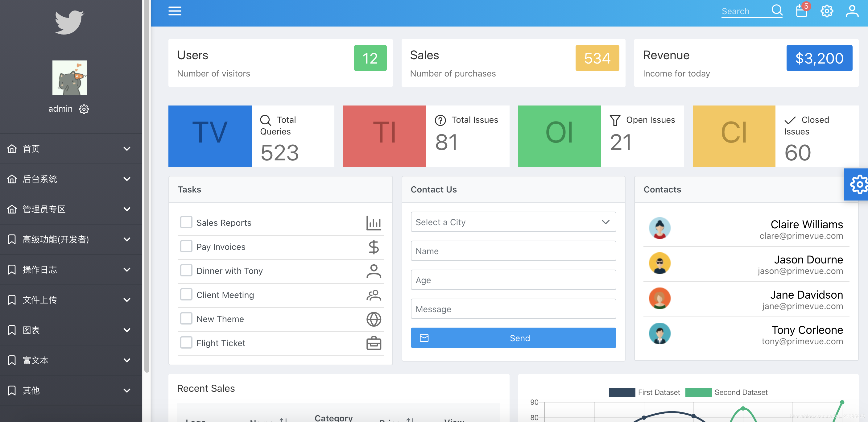868x422 pixels.
Task: Toggle Second Dataset legend color swatch
Action: 699,392
